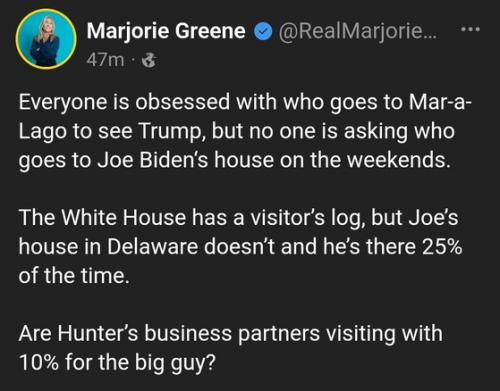The width and height of the screenshot is (500, 391).
Task: Click the words 'Joe Biden's' in the post
Action: 153,160
